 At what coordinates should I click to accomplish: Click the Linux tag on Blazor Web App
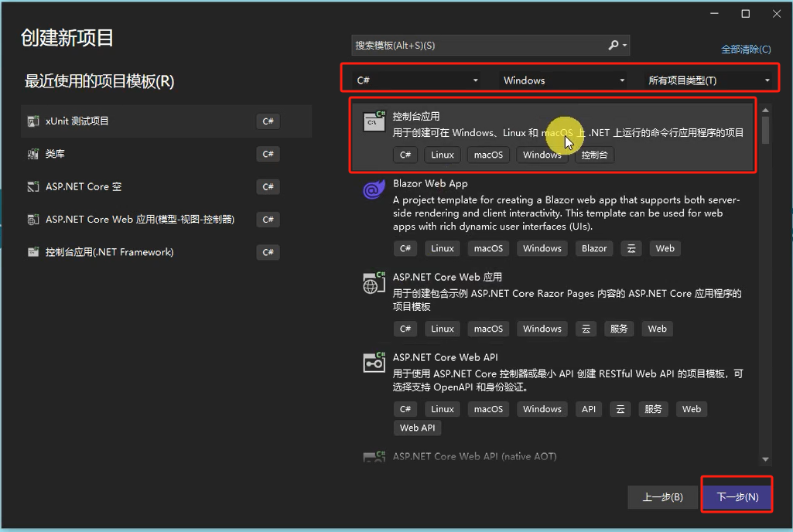[x=443, y=248]
